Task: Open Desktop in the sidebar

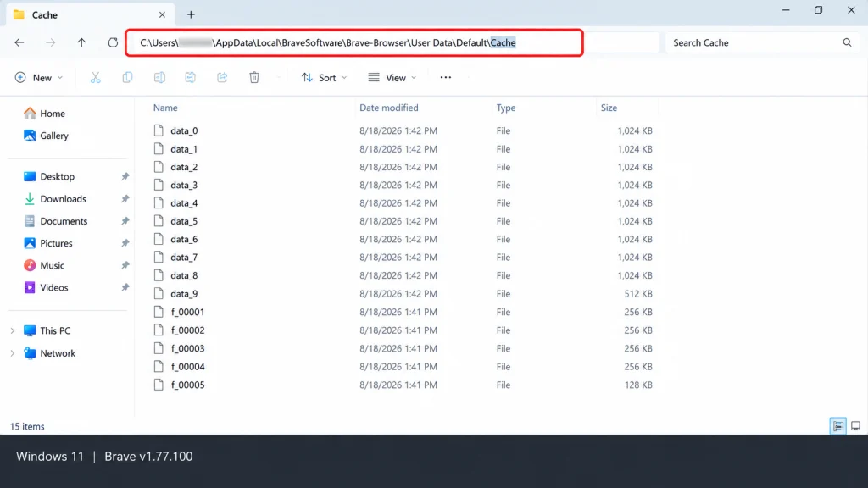Action: tap(49, 176)
